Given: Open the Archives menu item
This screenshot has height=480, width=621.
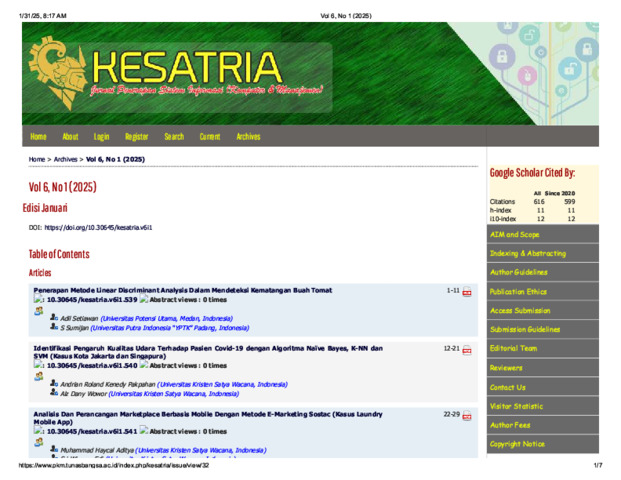Looking at the screenshot, I should tap(248, 137).
